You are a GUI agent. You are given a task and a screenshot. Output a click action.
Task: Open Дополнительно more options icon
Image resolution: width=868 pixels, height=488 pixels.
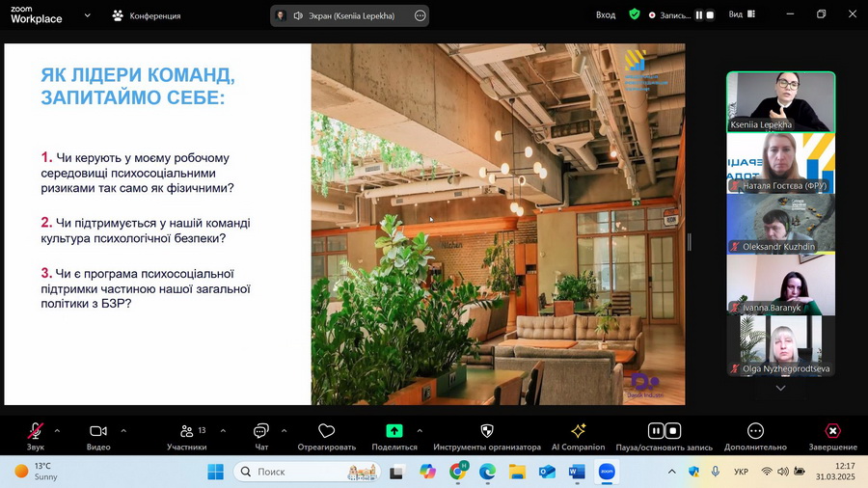755,431
